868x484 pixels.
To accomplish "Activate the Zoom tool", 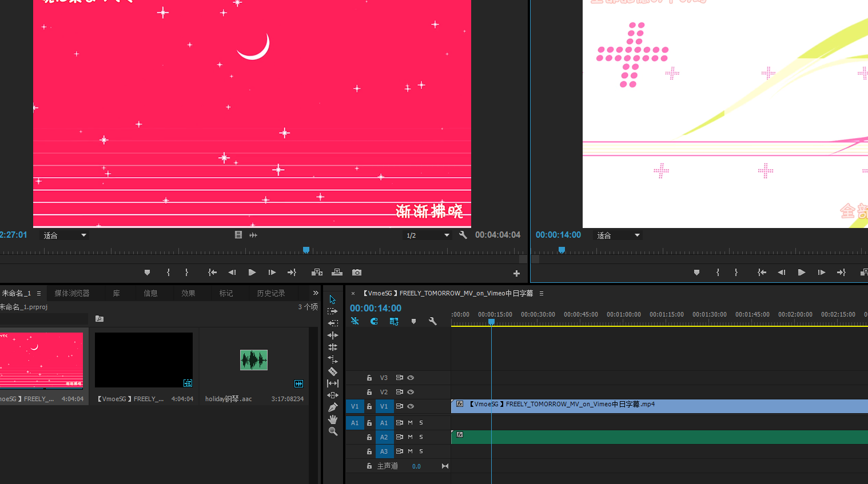I will (333, 431).
